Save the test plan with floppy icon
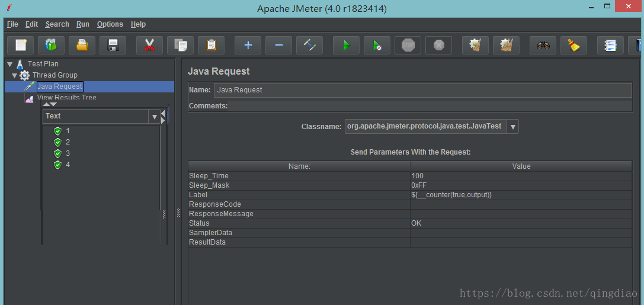The height and width of the screenshot is (305, 644). pyautogui.click(x=113, y=45)
